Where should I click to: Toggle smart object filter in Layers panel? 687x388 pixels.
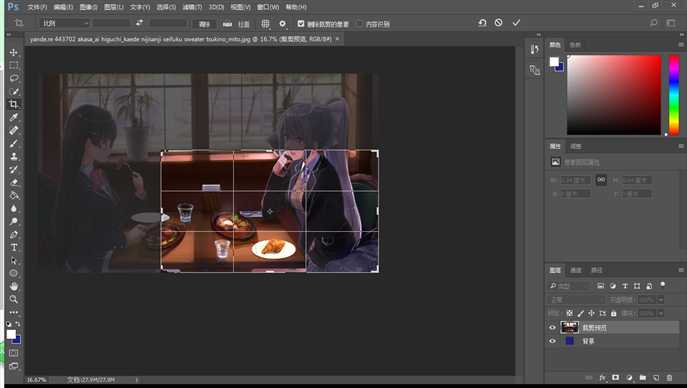pos(649,286)
